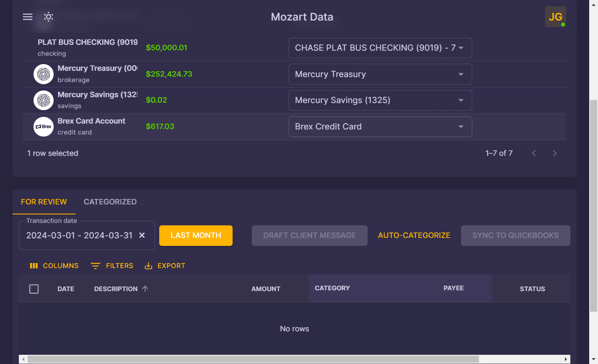
Task: Open the Brex Credit Card dropdown
Action: point(461,126)
